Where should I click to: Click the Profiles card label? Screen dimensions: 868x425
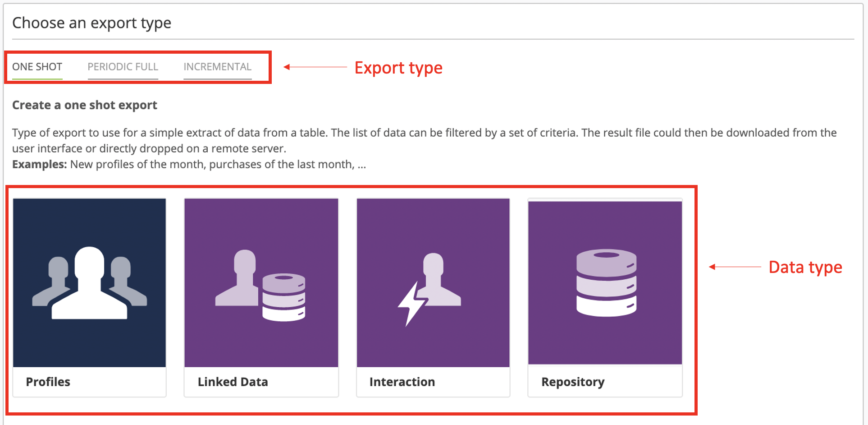point(48,382)
